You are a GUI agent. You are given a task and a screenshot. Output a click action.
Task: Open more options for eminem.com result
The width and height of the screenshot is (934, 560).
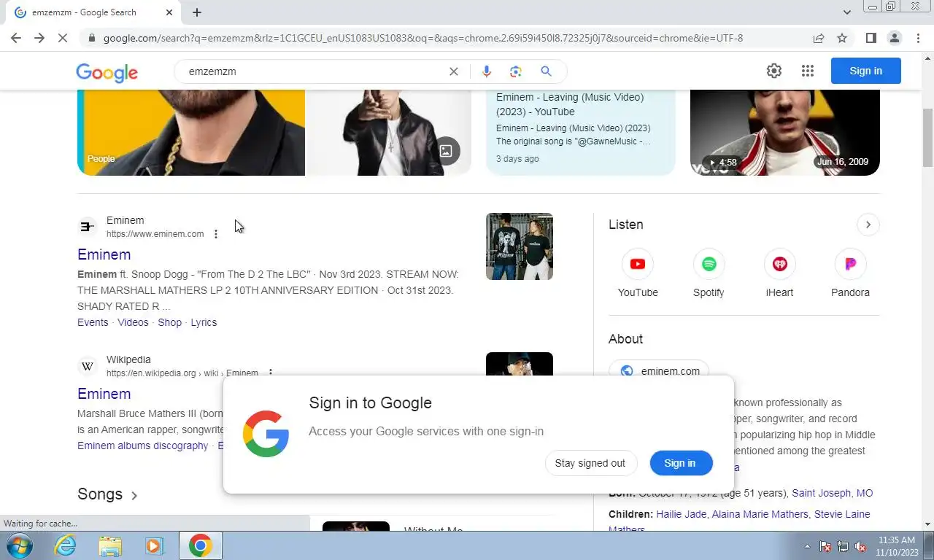coord(215,234)
